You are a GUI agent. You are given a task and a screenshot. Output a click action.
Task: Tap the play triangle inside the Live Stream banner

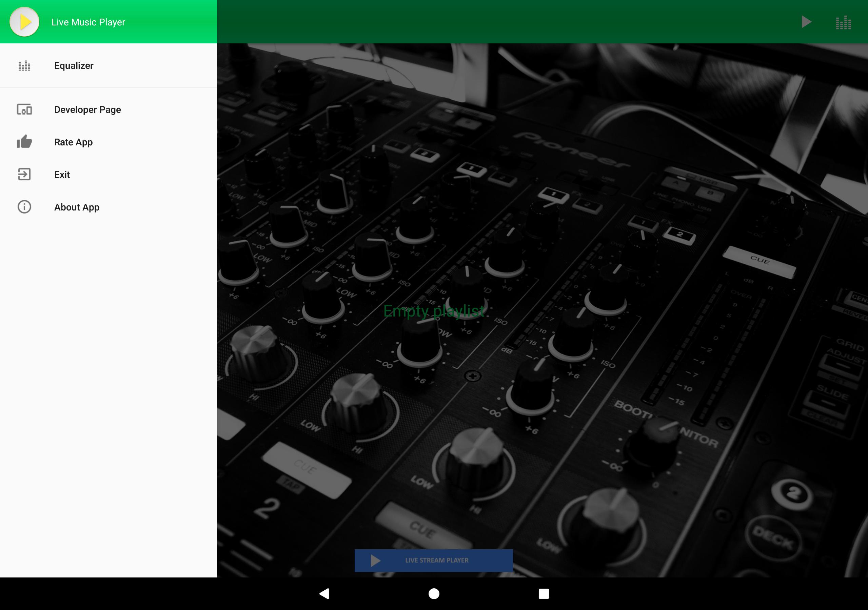pos(375,561)
